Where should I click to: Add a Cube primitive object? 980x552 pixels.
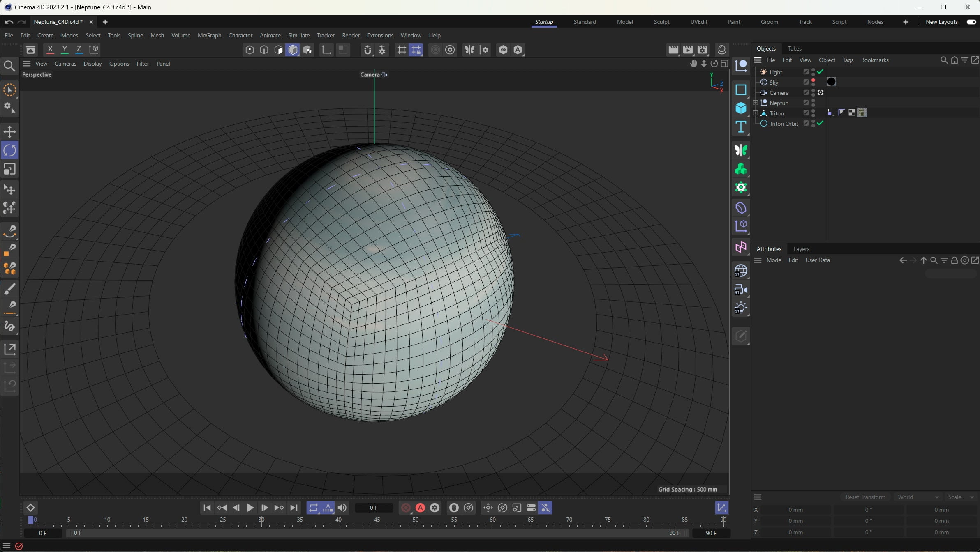coord(741,108)
